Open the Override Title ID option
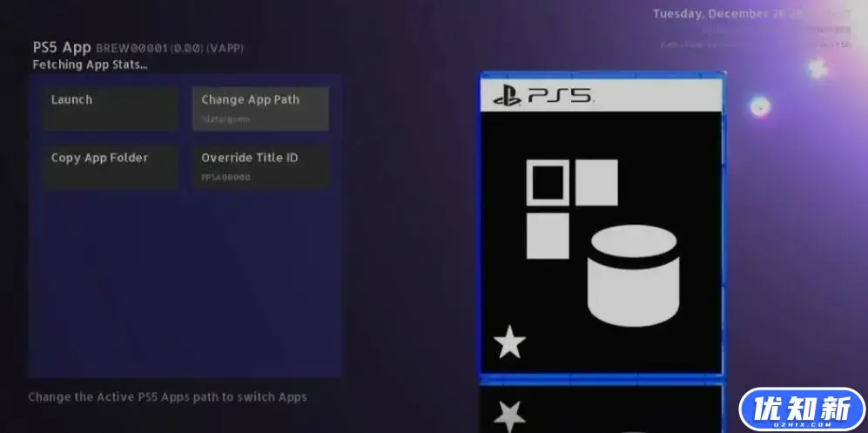This screenshot has width=868, height=433. [x=260, y=166]
